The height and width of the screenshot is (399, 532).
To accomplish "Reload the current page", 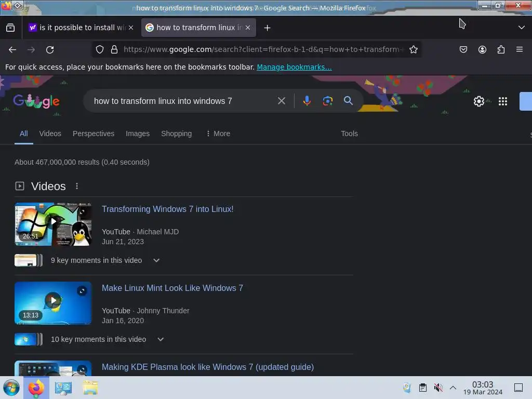I will click(50, 50).
